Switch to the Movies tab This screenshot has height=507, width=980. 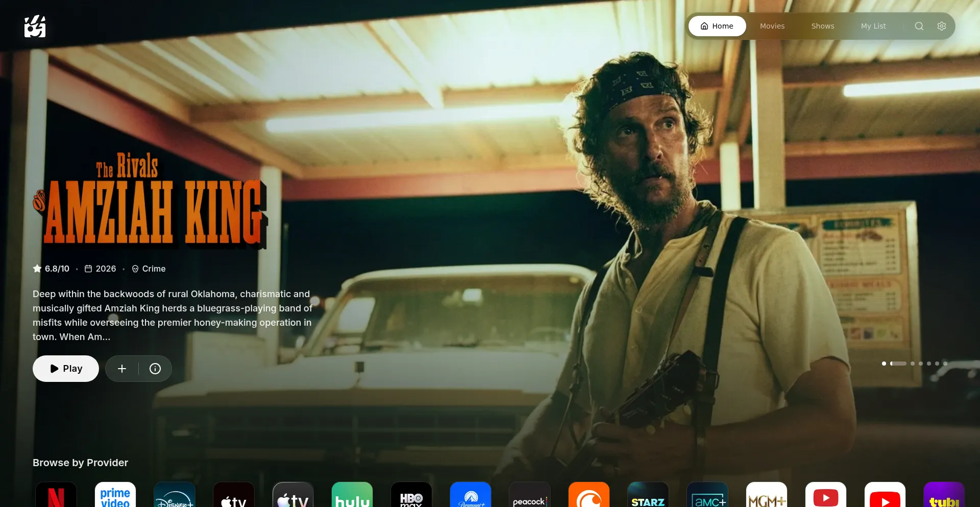[772, 26]
